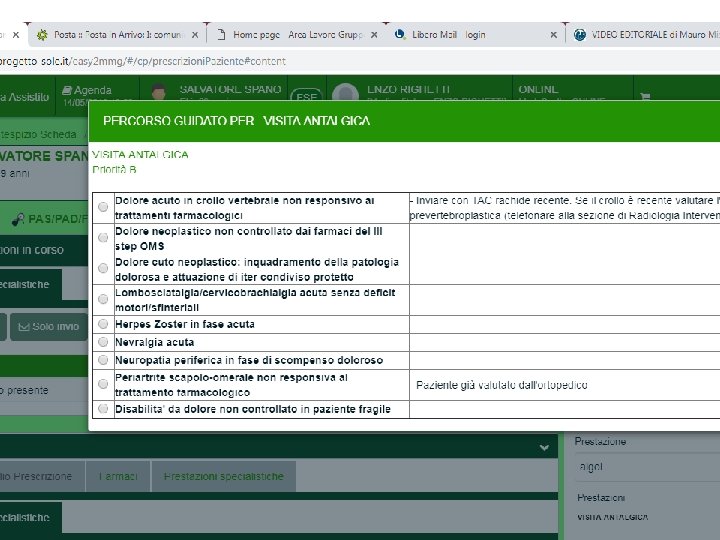The image size is (720, 540).
Task: Click Neuropatia periferica in fase di scompenso label
Action: (249, 360)
